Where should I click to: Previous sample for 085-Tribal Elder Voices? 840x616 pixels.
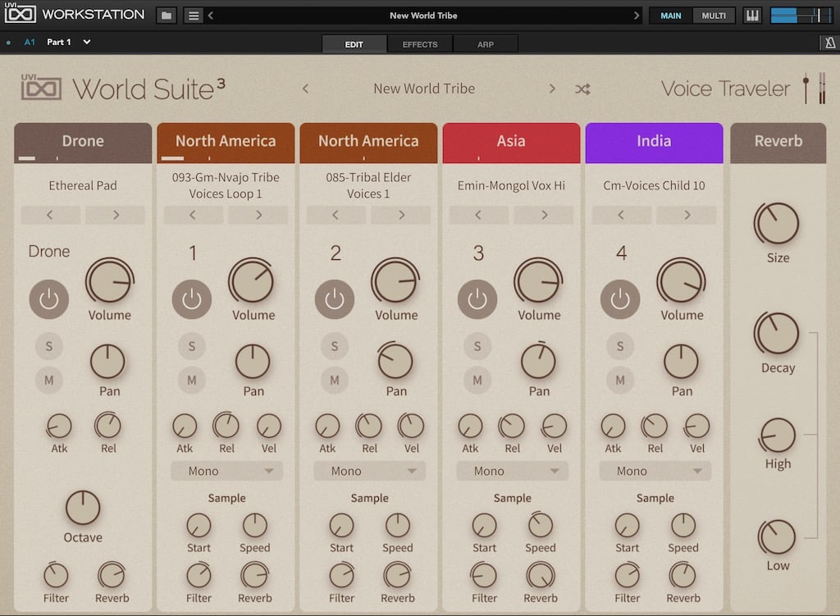336,215
